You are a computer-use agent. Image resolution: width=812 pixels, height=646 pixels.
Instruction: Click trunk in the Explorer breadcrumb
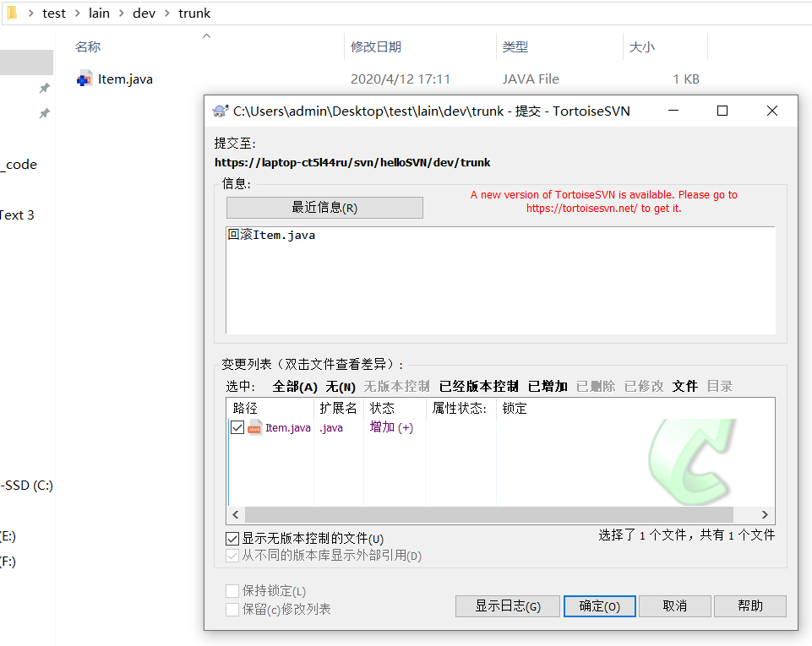click(x=194, y=13)
